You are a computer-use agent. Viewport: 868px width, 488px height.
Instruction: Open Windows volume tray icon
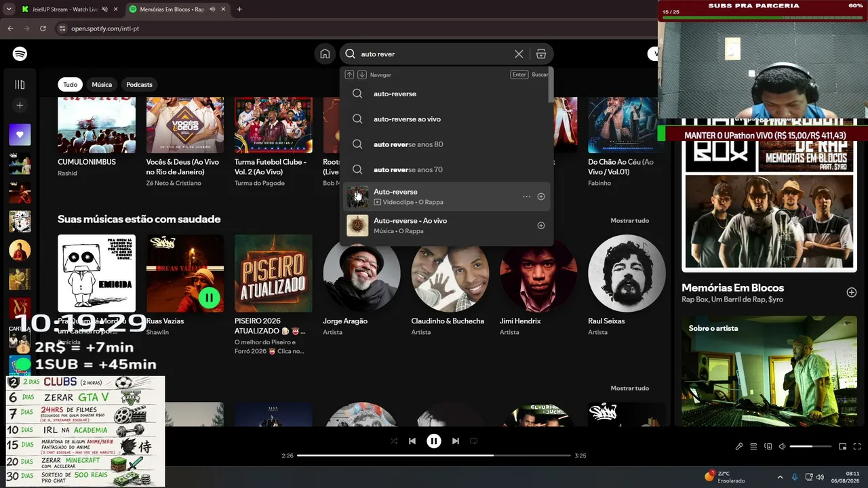pyautogui.click(x=821, y=476)
